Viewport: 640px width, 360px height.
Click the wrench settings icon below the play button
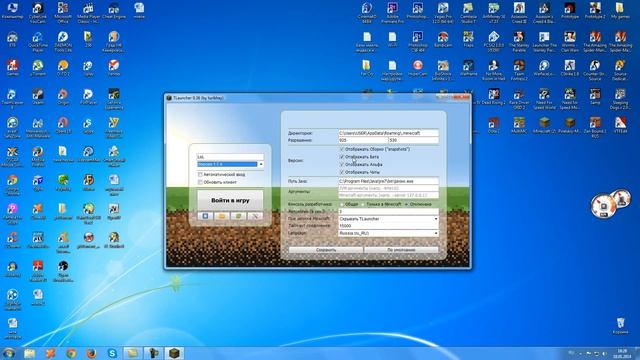click(255, 216)
